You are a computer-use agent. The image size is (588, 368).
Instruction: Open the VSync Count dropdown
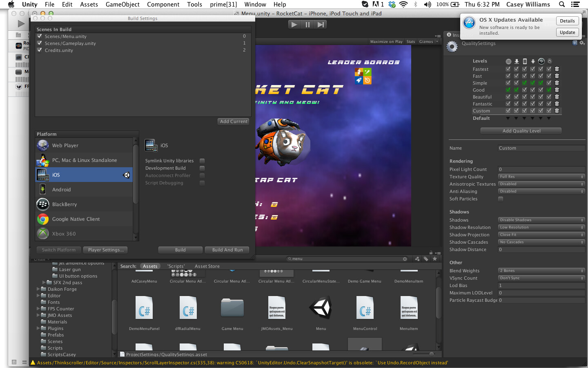[x=541, y=278]
